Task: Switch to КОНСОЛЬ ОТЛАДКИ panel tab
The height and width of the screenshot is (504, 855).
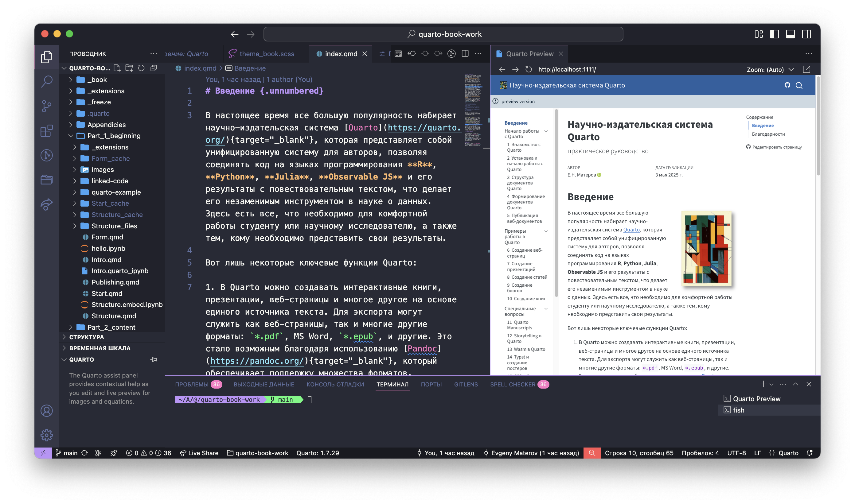Action: (335, 385)
